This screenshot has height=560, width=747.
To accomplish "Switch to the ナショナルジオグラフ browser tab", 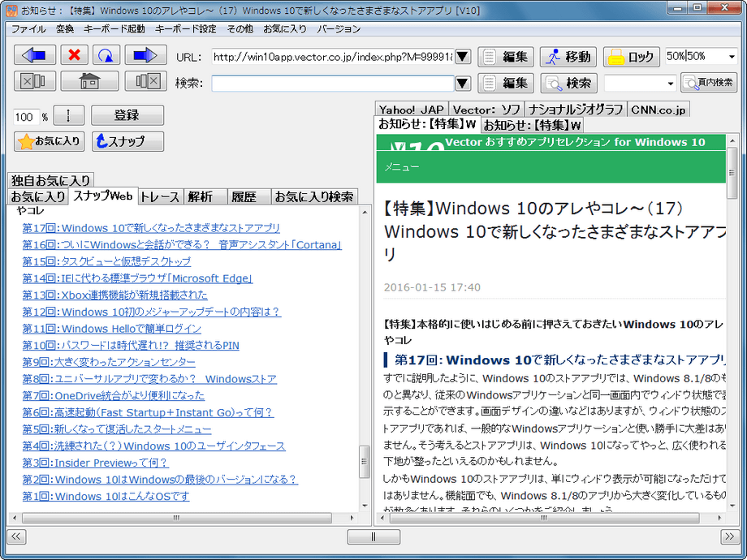I will 576,110.
